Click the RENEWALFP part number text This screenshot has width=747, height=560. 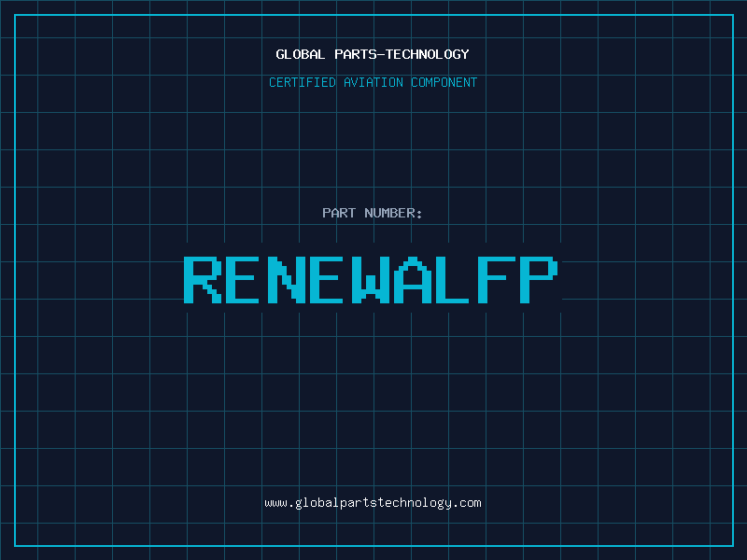(x=371, y=279)
